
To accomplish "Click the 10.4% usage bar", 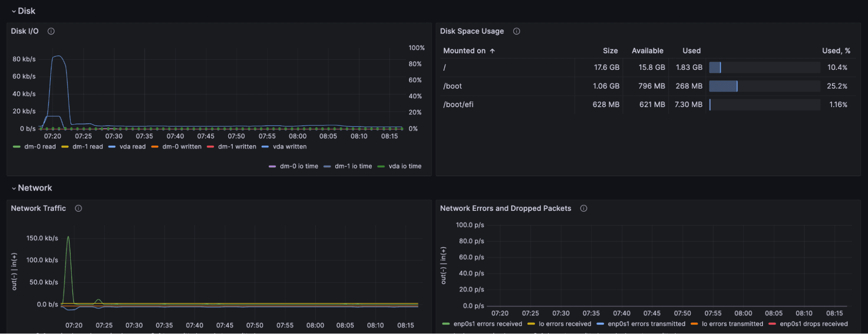I will [765, 67].
